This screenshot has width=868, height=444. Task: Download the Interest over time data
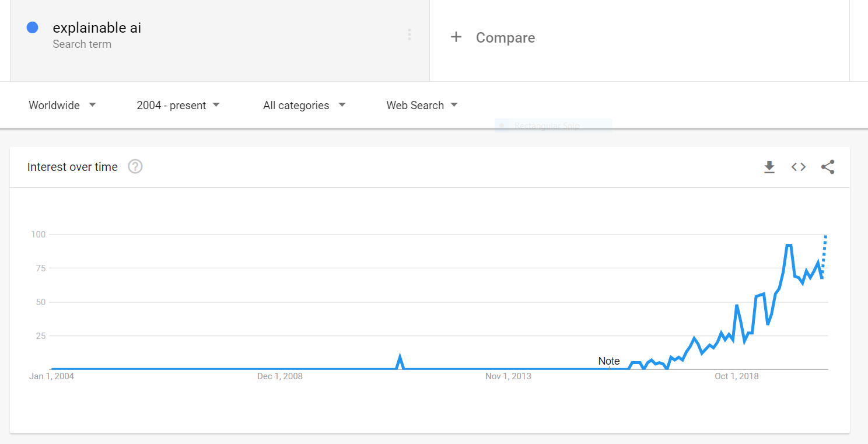769,167
